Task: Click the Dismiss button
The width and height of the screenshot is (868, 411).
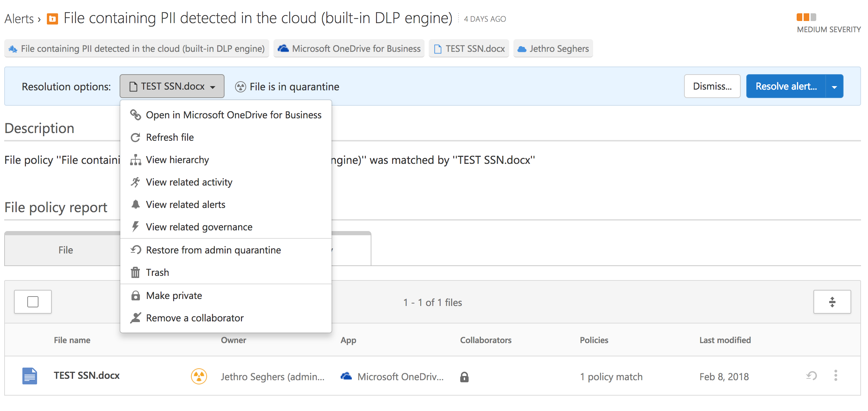Action: (x=712, y=86)
